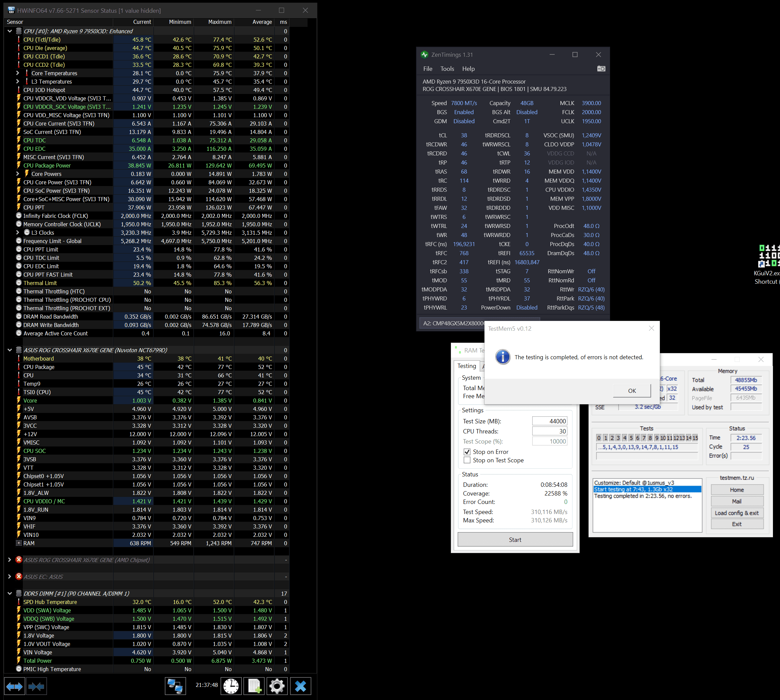Image resolution: width=780 pixels, height=700 pixels.
Task: Click OK in the TestMem5 completion dialog
Action: pyautogui.click(x=632, y=390)
